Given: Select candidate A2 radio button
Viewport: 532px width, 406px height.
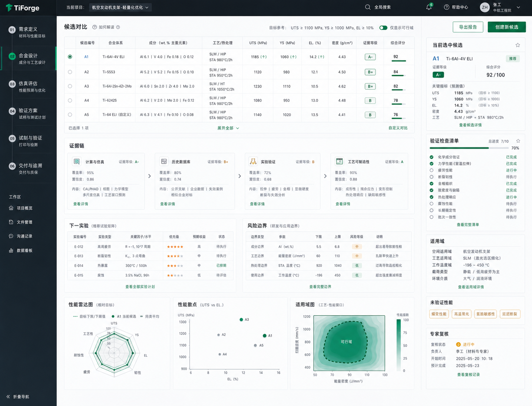Looking at the screenshot, I should click(x=70, y=72).
